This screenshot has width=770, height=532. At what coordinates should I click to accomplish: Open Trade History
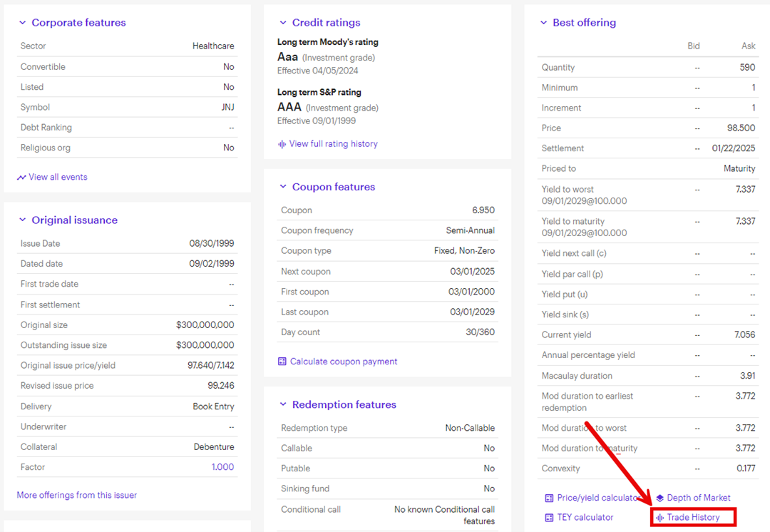point(692,517)
